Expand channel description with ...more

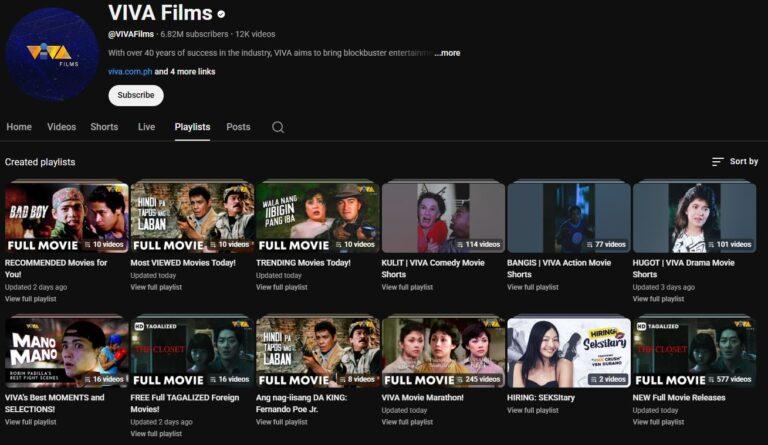tap(447, 53)
